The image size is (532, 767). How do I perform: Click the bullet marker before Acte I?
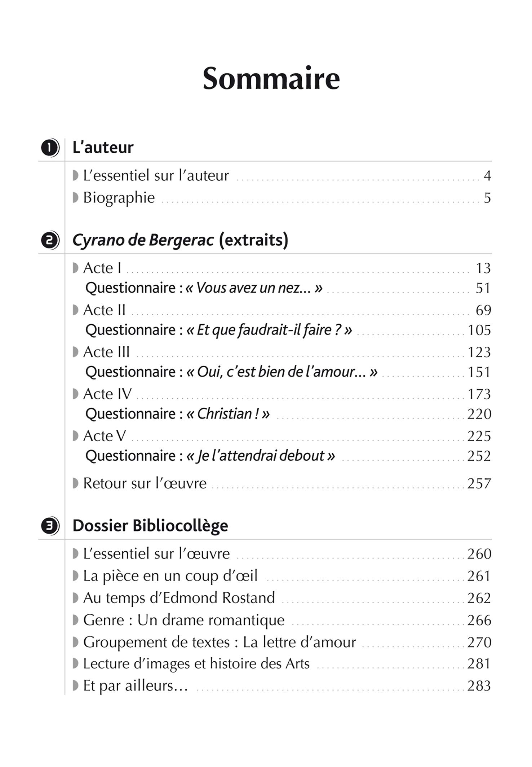click(75, 268)
